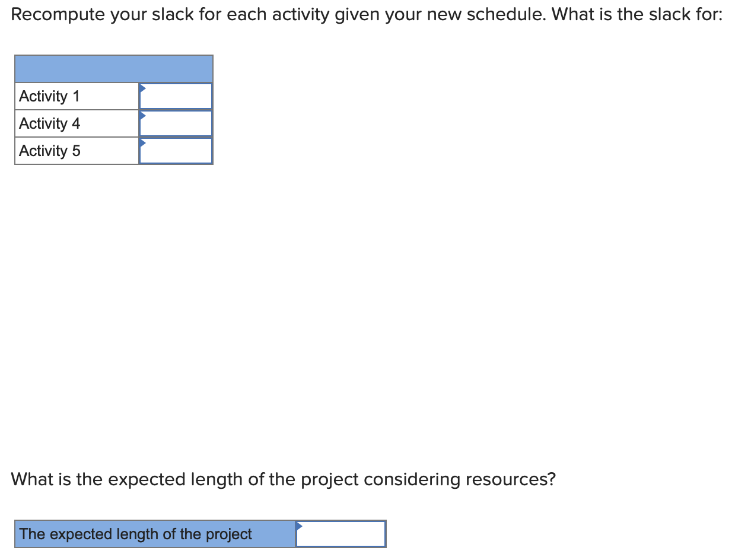Click the blue header cell of the slack table

pos(113,68)
